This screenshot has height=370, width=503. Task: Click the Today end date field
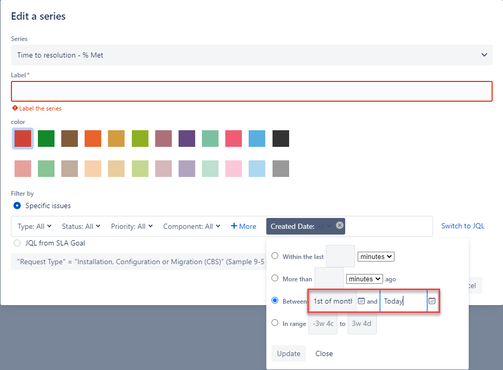[403, 301]
